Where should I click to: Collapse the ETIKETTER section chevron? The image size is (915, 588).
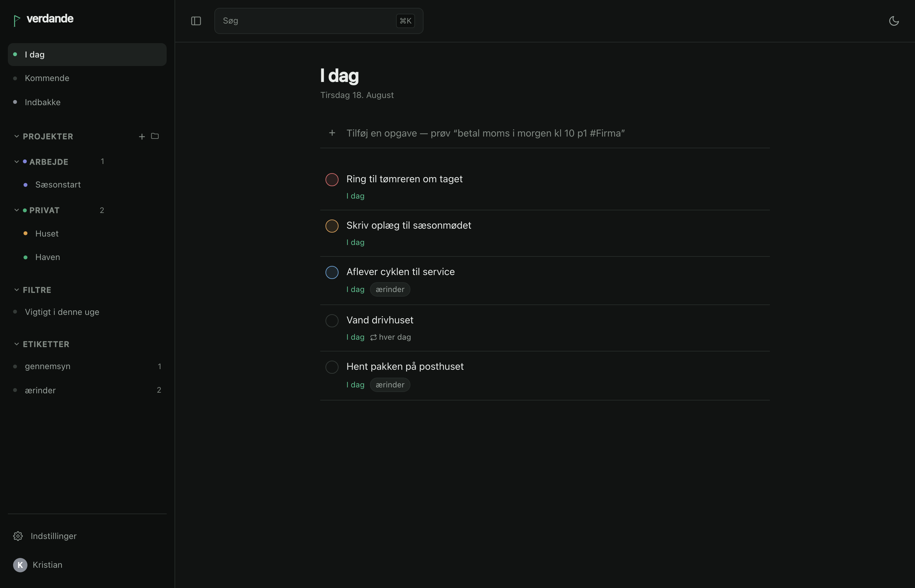pos(16,344)
